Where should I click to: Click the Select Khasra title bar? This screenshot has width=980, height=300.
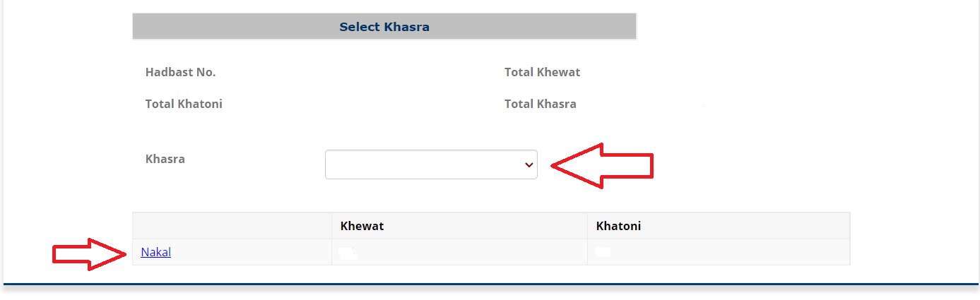tap(384, 27)
